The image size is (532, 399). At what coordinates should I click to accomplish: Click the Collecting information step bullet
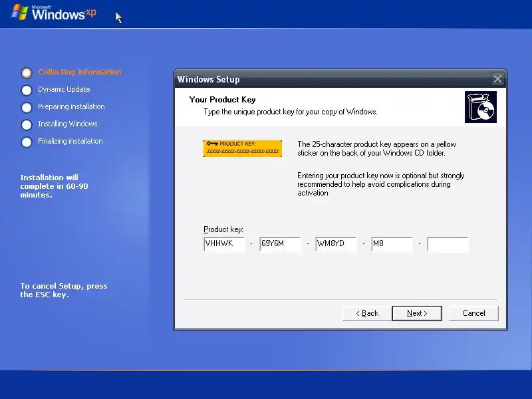click(27, 72)
